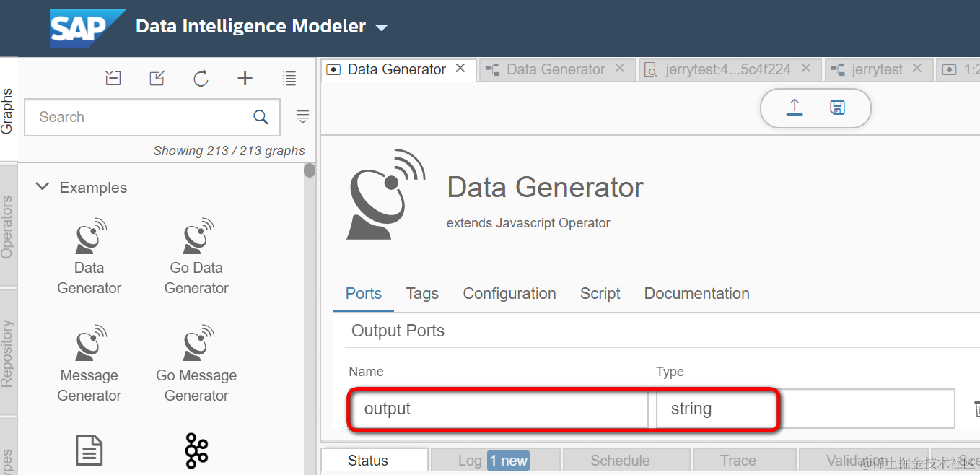Click the Search input field

click(152, 117)
